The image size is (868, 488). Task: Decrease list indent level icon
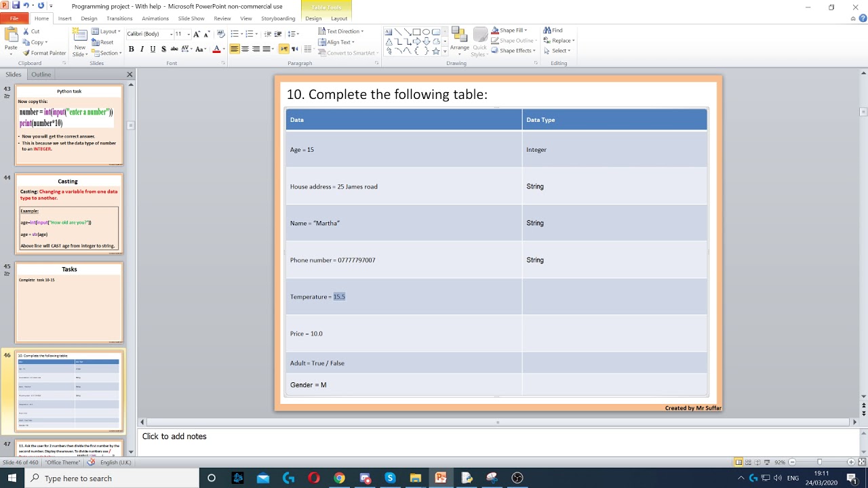point(268,34)
